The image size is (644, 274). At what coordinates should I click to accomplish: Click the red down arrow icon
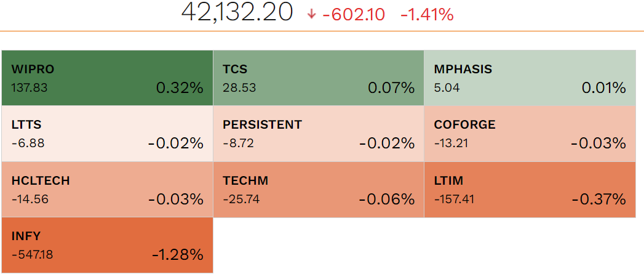click(311, 14)
